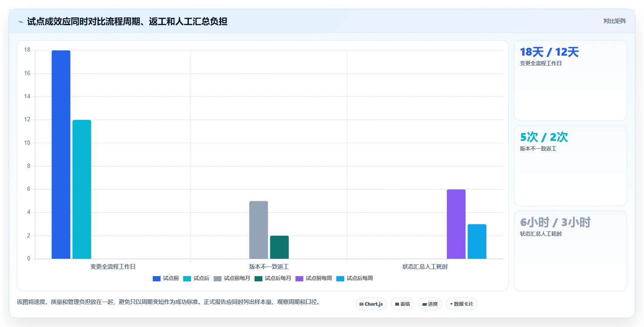644x327 pixels.
Task: Click the Chart.js chip
Action: (371, 304)
